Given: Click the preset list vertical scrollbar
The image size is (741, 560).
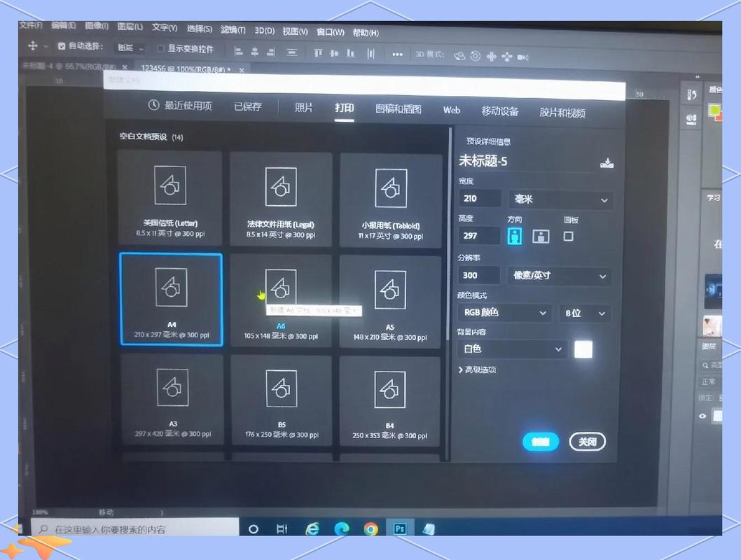Looking at the screenshot, I should (450, 234).
